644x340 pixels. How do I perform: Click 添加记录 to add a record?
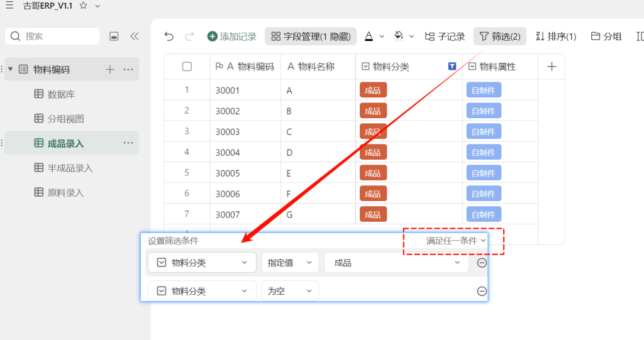coord(231,36)
